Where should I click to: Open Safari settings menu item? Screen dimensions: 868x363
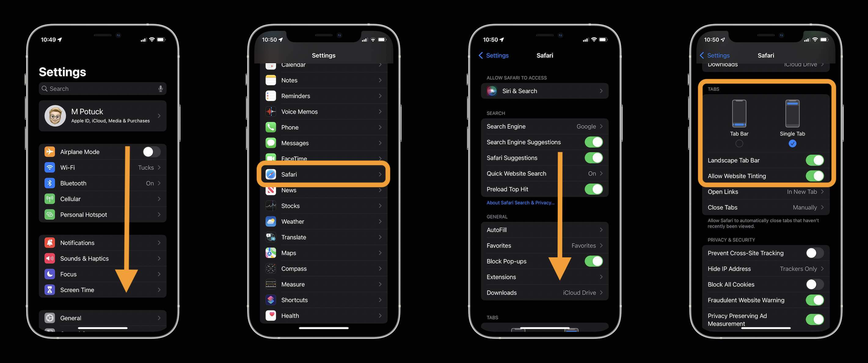(323, 174)
